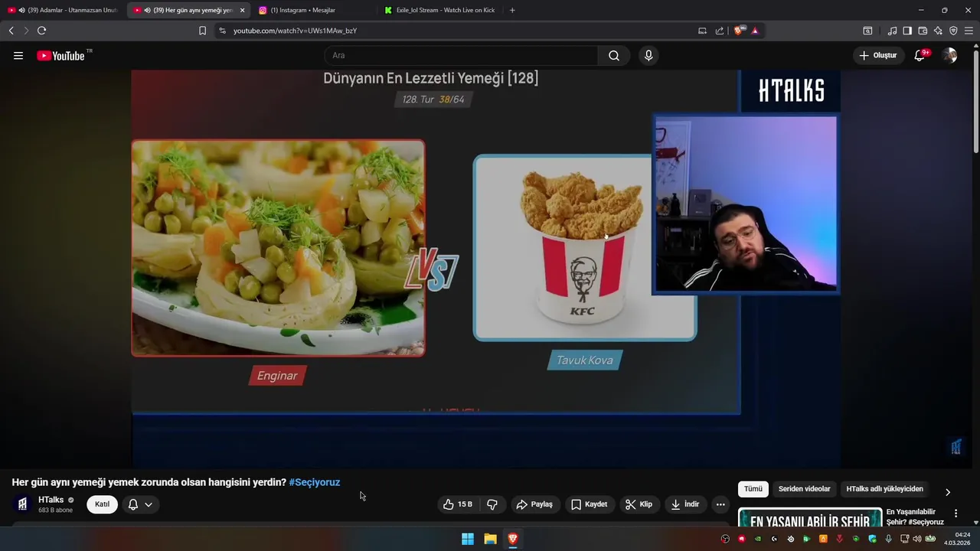Click the Katıl join button
The width and height of the screenshot is (980, 551).
point(102,504)
